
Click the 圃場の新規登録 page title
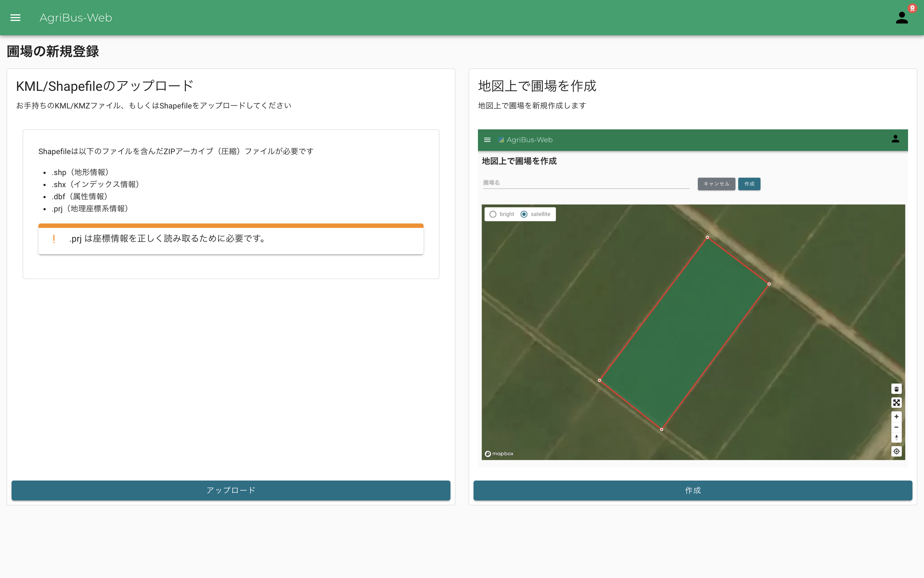(53, 51)
